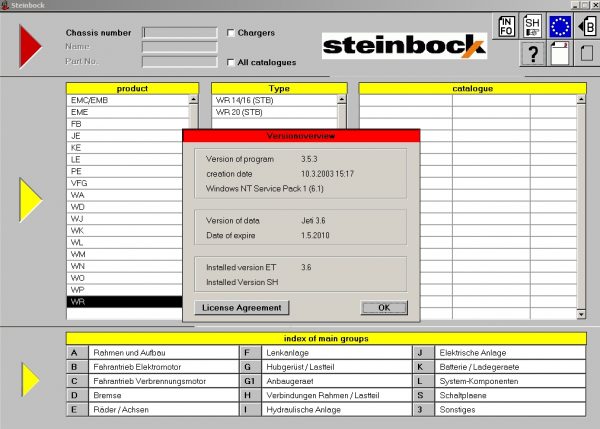
Task: Open group A Rahmen und Aufbau
Action: click(x=152, y=352)
